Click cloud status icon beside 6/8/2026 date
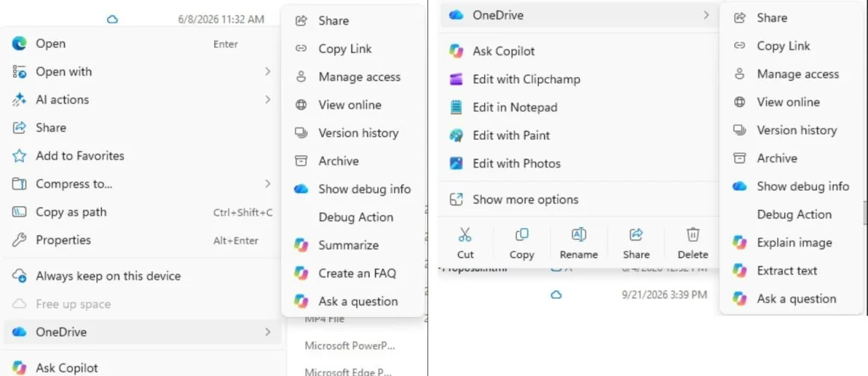868x376 pixels. (112, 19)
